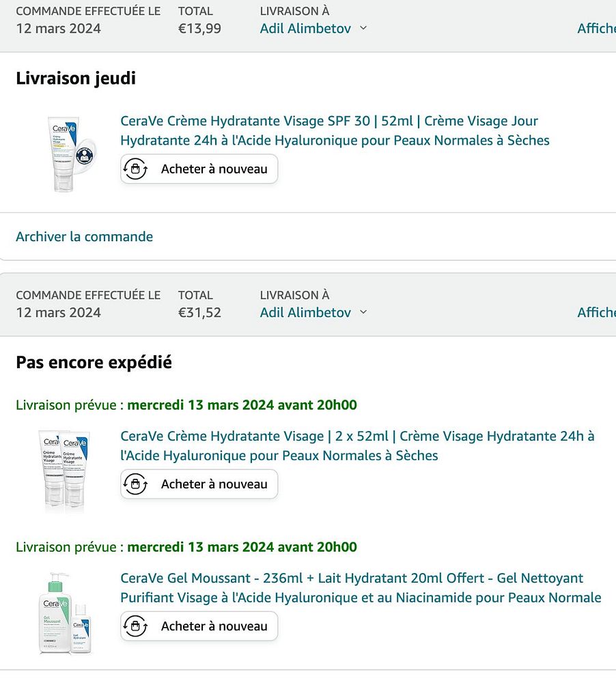Open the CeraVe 2 x 52ml duo thumbnail
Viewport: 616px width, 683px height.
[64, 471]
